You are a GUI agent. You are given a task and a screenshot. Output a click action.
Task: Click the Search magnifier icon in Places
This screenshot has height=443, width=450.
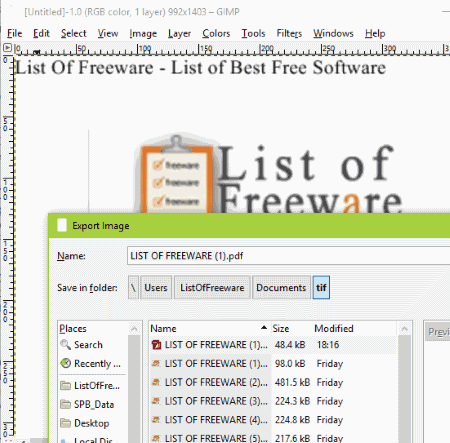point(65,344)
